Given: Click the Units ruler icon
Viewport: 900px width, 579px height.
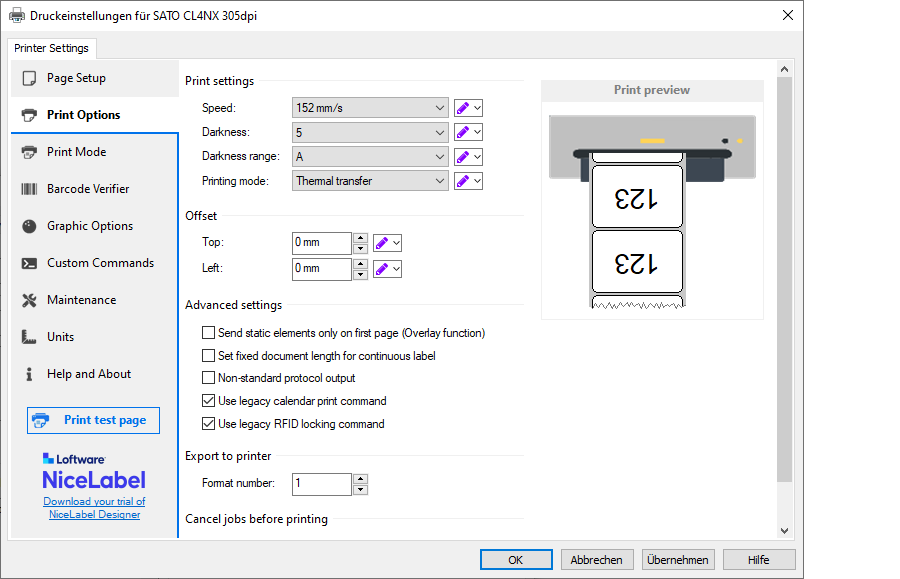Looking at the screenshot, I should pos(29,337).
